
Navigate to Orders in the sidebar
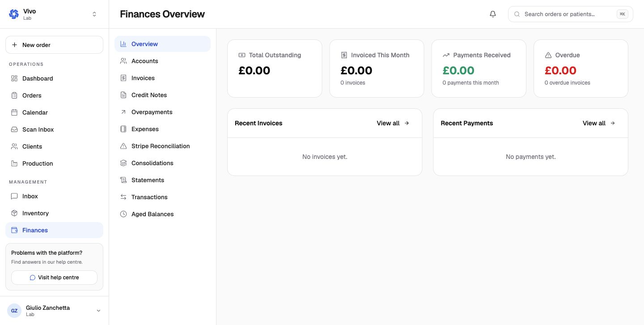(x=54, y=95)
